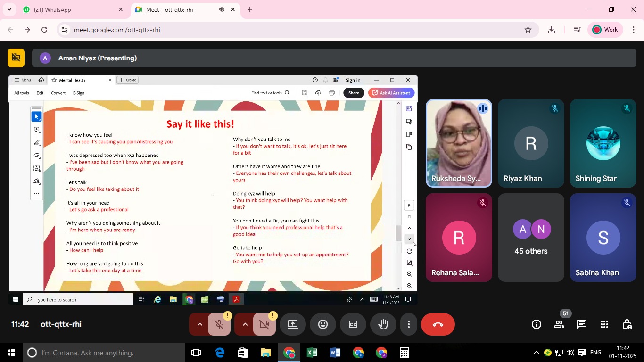This screenshot has width=644, height=362.
Task: Click the selection arrow tool in Acrobat
Action: click(36, 116)
